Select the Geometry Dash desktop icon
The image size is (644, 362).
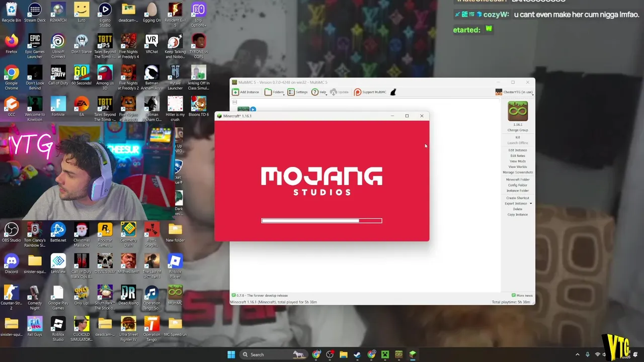click(128, 235)
